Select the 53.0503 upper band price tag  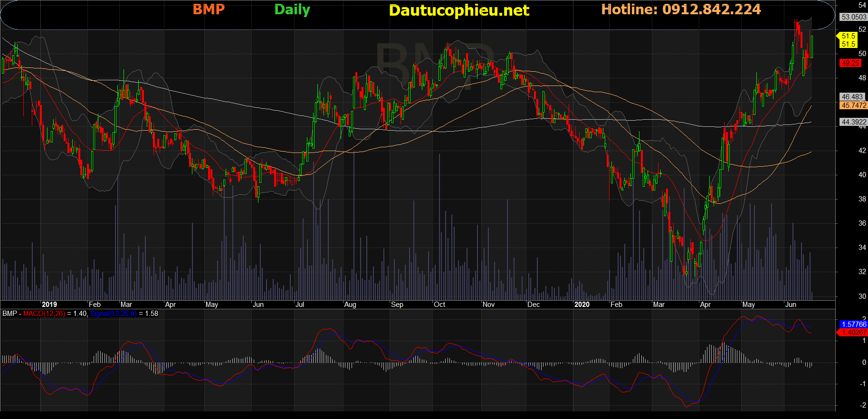(x=854, y=17)
